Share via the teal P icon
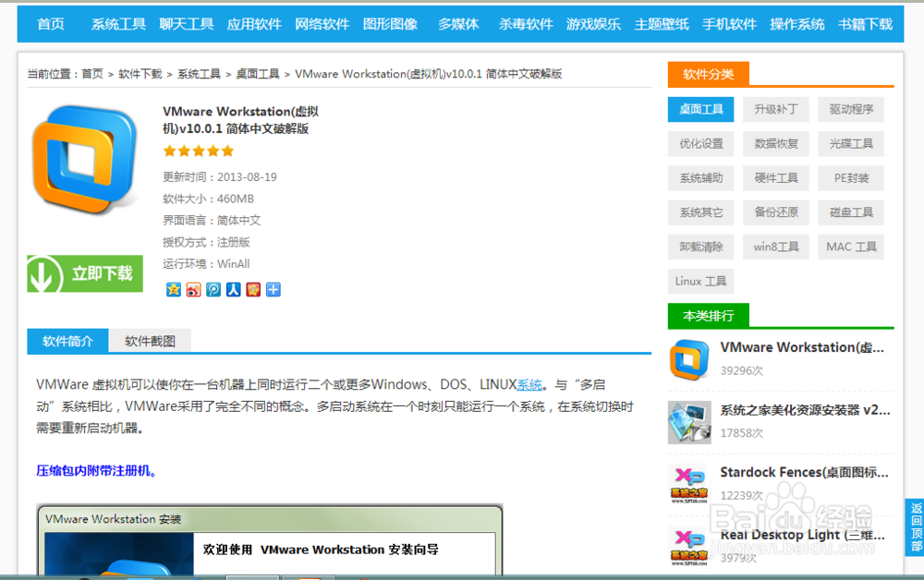 click(213, 290)
